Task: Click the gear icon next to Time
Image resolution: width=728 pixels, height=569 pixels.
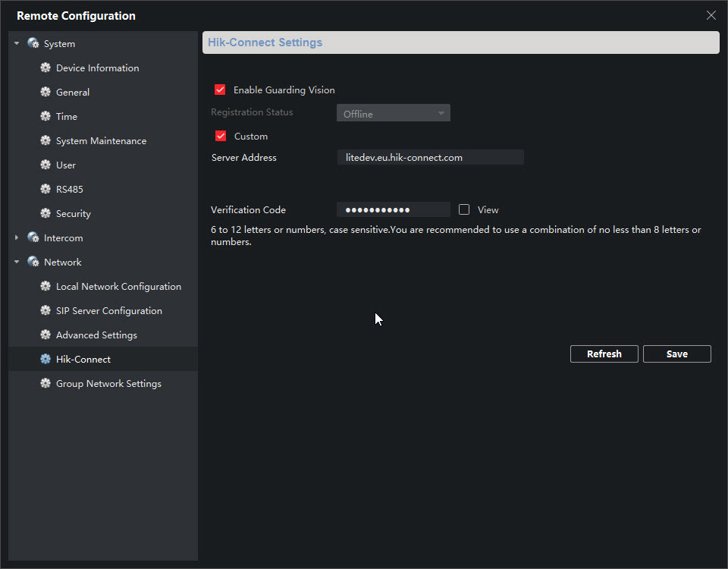Action: (x=45, y=117)
